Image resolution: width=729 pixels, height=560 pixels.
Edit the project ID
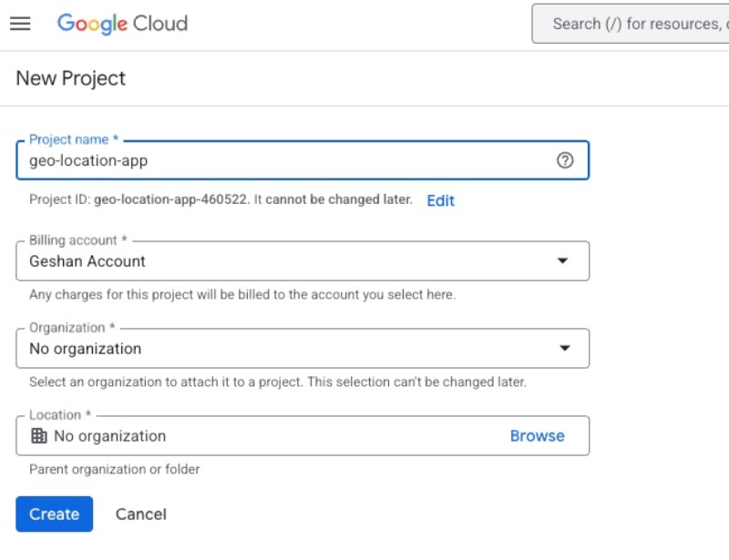(x=440, y=201)
